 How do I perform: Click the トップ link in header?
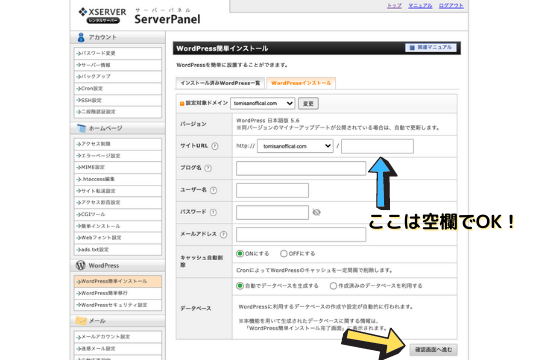click(x=394, y=6)
